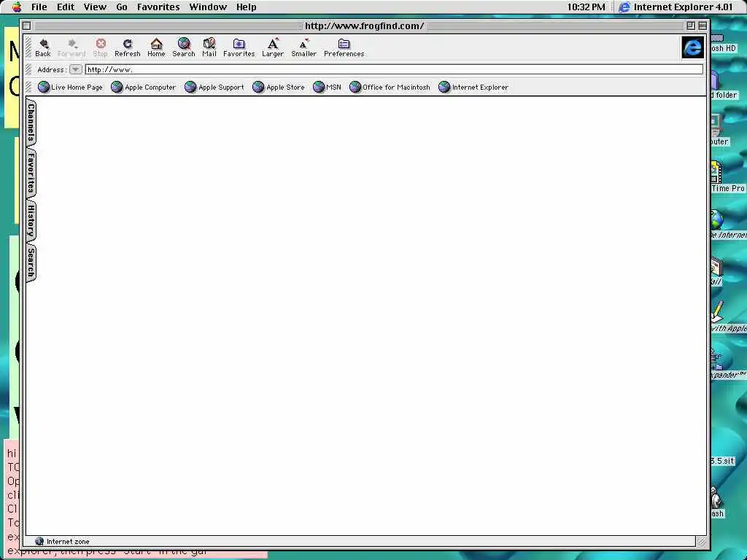Go back with the Back toolbar button
The width and height of the screenshot is (747, 560).
coord(43,47)
